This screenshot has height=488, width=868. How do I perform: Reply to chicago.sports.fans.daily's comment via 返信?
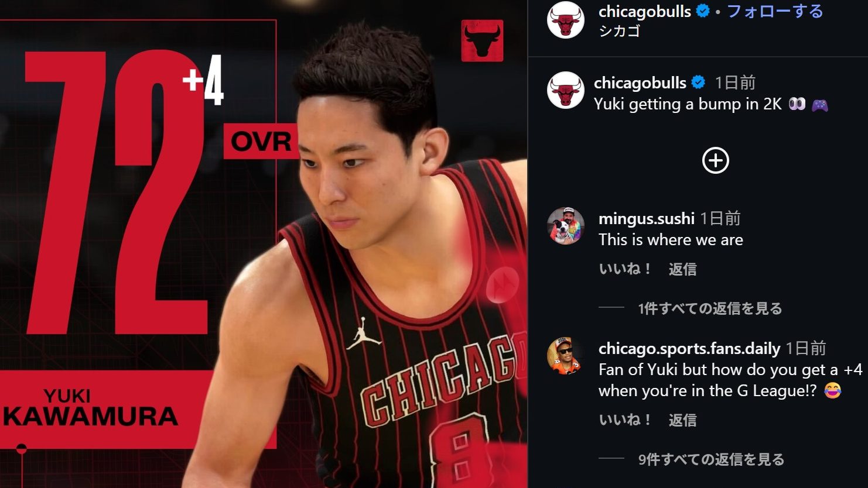[682, 420]
